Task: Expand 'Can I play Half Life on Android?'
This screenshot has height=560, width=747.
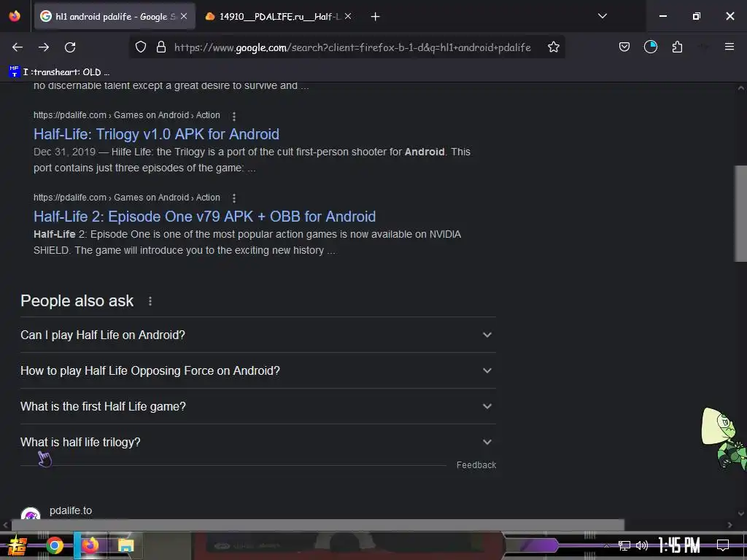Action: coord(258,335)
